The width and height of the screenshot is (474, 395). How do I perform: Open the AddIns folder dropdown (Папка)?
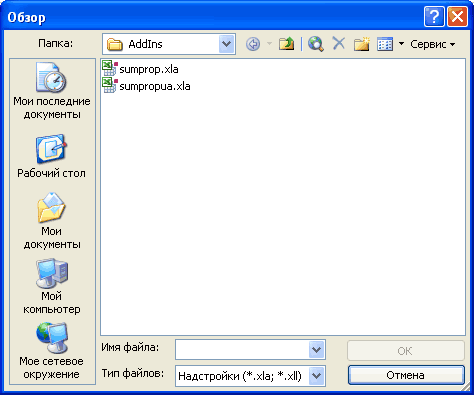tap(226, 44)
